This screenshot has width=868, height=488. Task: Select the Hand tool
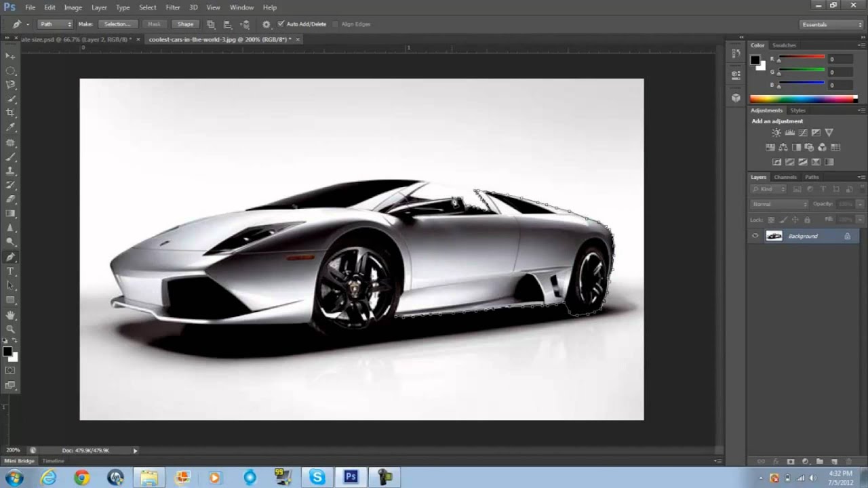10,315
